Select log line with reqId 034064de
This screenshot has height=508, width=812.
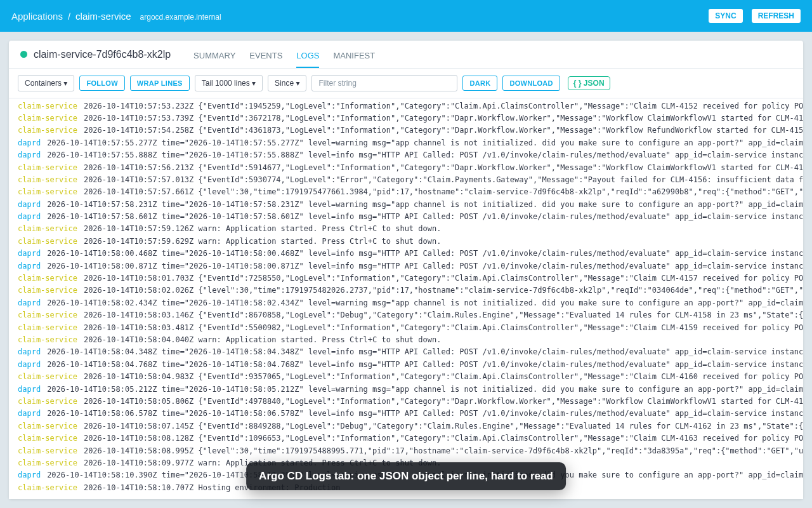pyautogui.click(x=406, y=290)
